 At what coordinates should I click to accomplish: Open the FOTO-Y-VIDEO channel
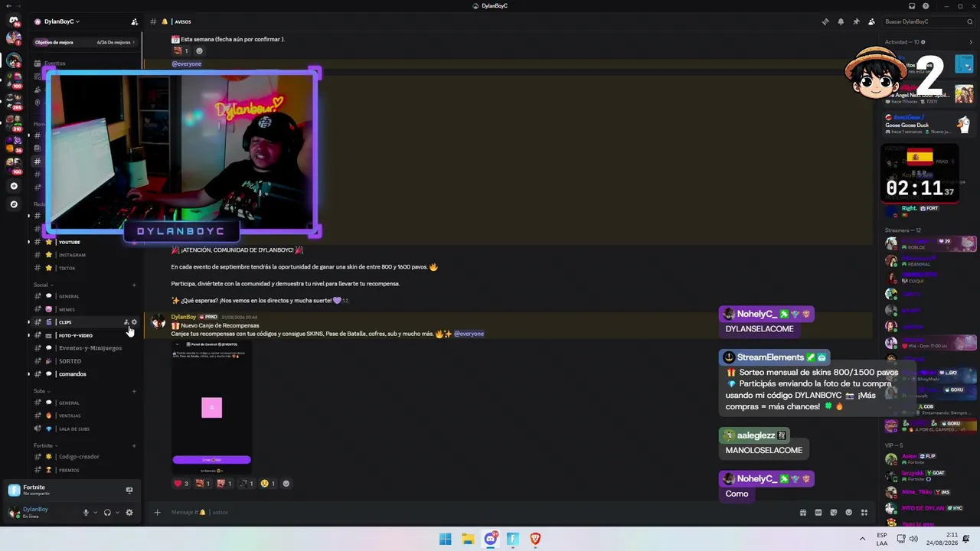(x=84, y=335)
